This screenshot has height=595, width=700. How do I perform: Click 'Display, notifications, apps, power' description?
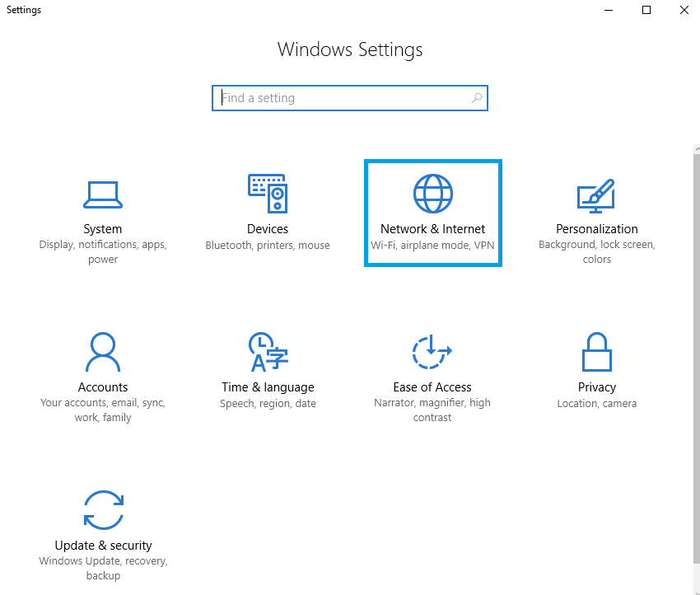(103, 252)
